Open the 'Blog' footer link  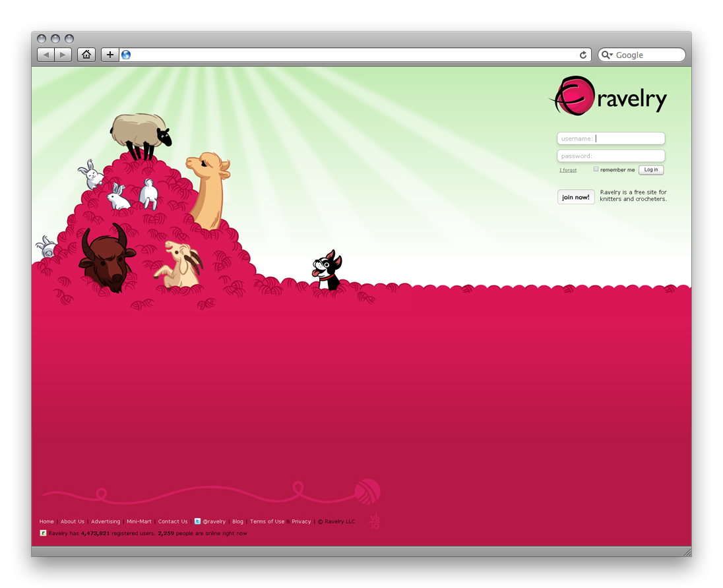click(x=237, y=521)
